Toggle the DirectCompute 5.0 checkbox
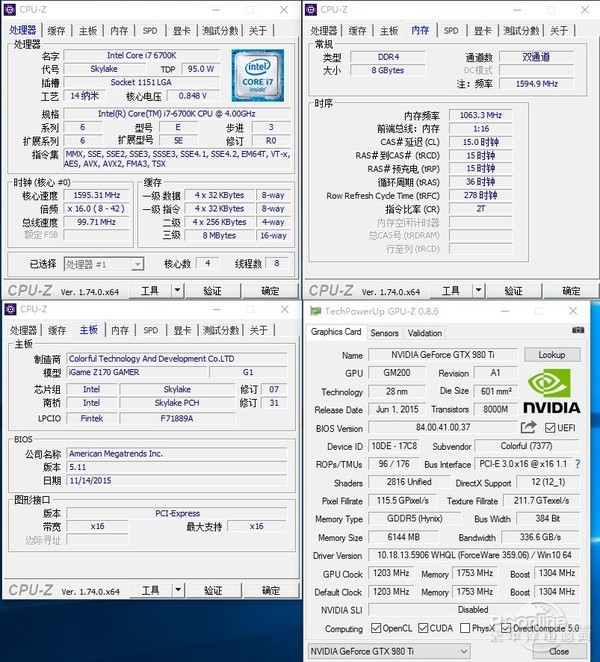 (506, 628)
